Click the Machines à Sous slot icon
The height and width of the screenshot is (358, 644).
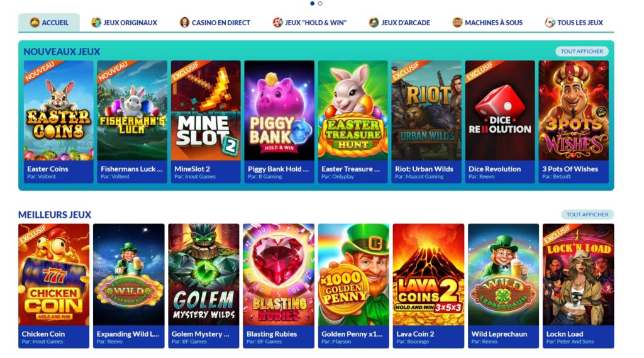pos(457,23)
